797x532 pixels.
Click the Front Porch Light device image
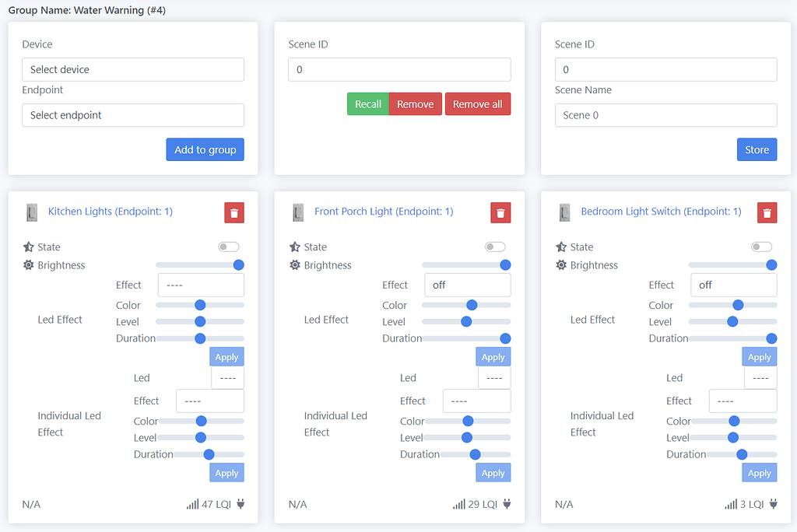coord(298,212)
